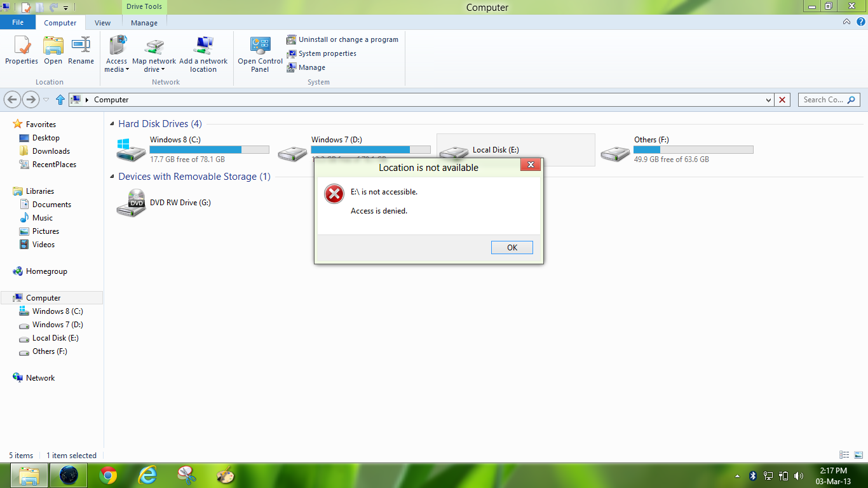Open the Customize Quick Access Toolbar dropdown
This screenshot has height=488, width=868.
pyautogui.click(x=65, y=8)
